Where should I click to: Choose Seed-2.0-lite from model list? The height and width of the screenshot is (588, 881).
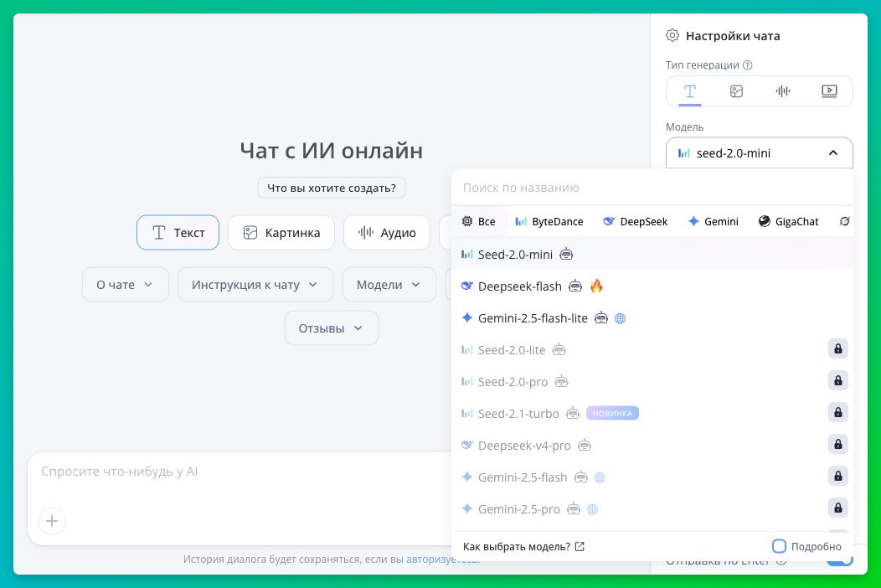(652, 349)
